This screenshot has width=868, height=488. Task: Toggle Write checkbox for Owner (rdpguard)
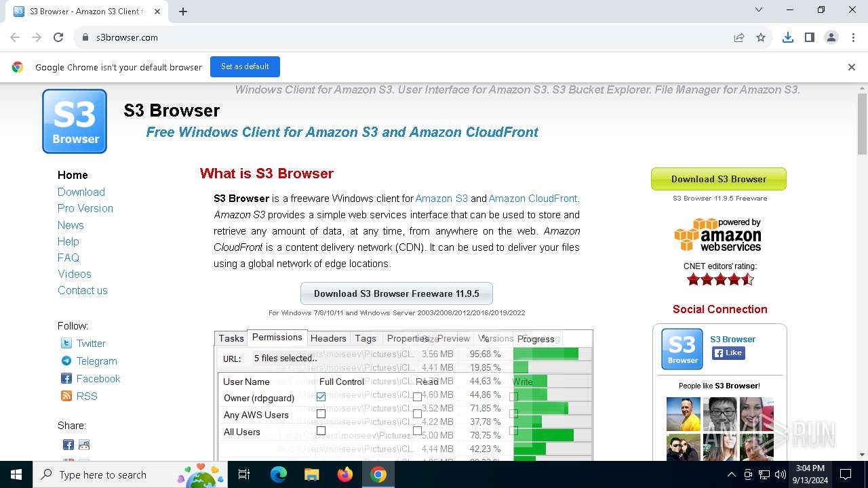(513, 396)
